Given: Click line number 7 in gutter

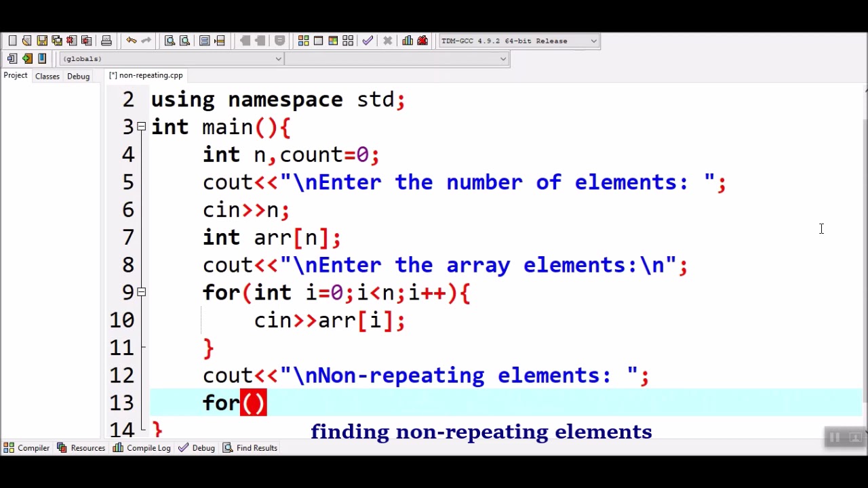Looking at the screenshot, I should [128, 237].
